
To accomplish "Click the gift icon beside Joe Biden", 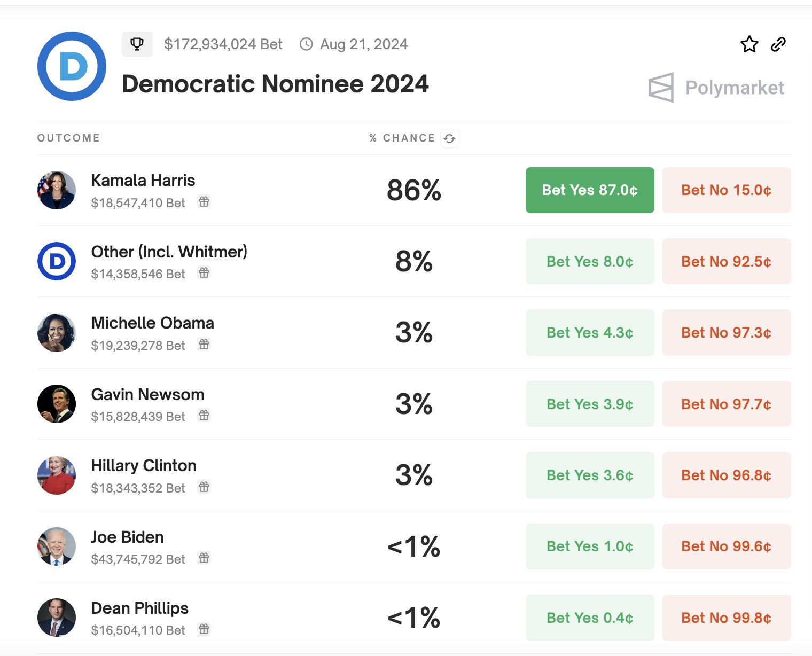I will (204, 558).
